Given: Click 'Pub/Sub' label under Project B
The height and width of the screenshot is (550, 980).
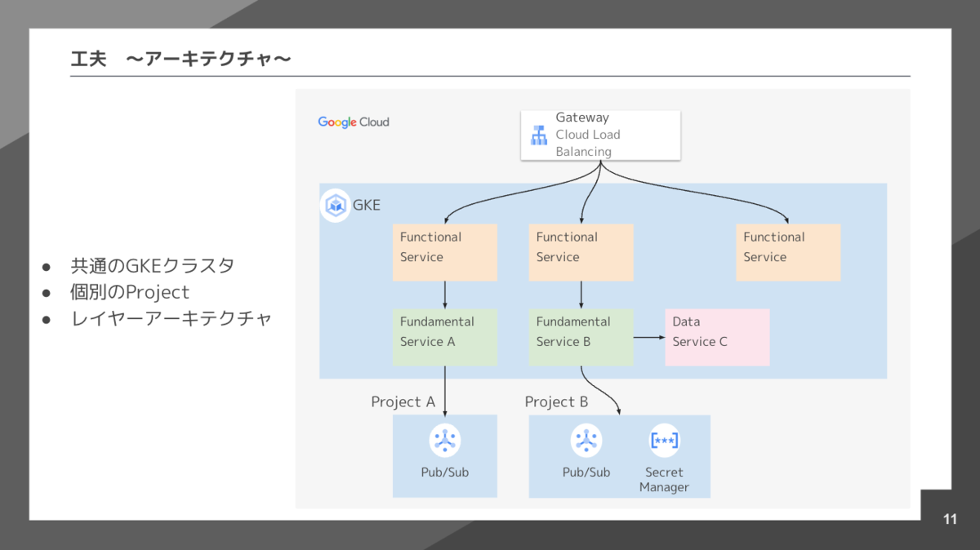Looking at the screenshot, I should [586, 472].
